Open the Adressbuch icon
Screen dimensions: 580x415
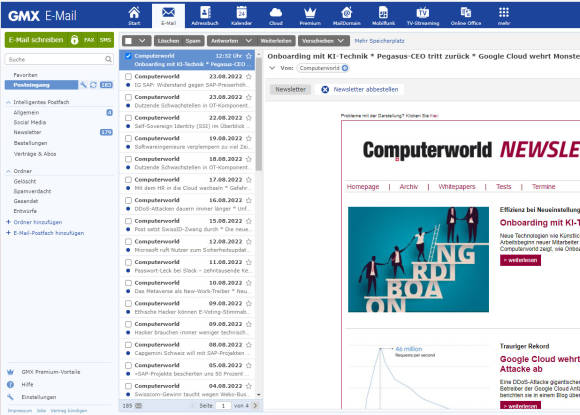[x=205, y=16]
